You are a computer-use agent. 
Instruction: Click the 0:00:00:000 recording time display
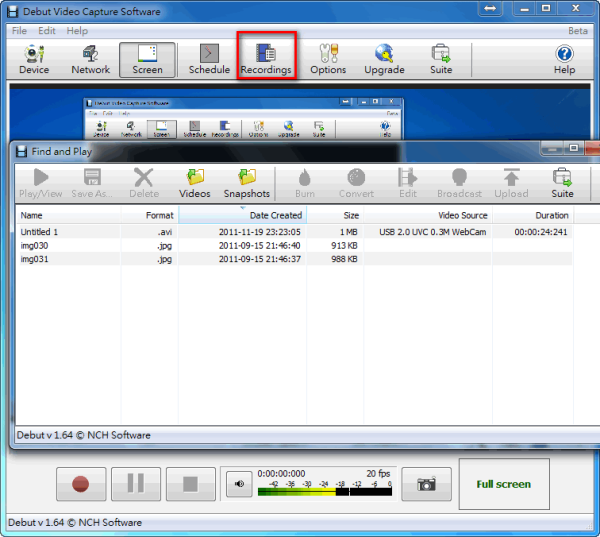coord(281,473)
